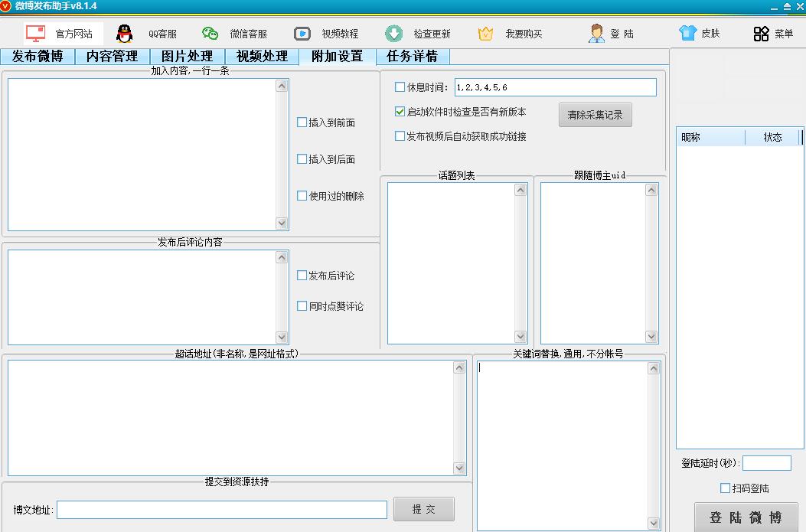The height and width of the screenshot is (532, 806).
Task: Enable 同时点赞评论 checkbox
Action: 302,306
